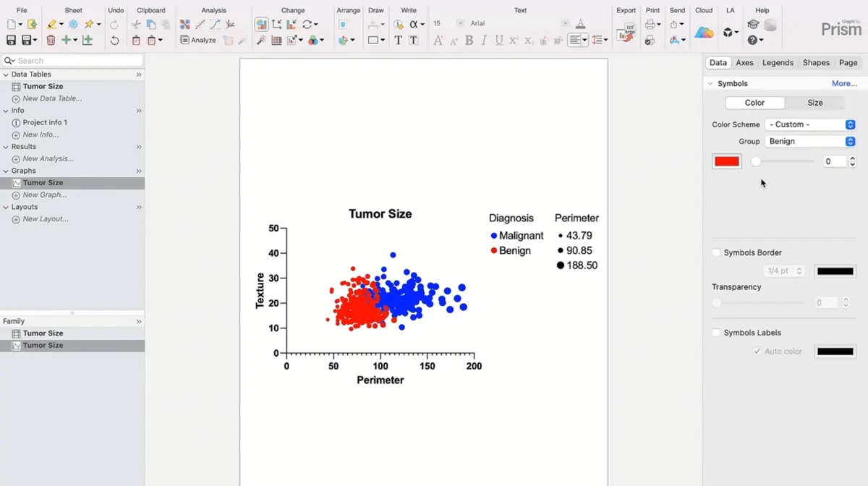Screen dimensions: 868x486
Task: Click the Export graph icon
Action: (x=626, y=33)
